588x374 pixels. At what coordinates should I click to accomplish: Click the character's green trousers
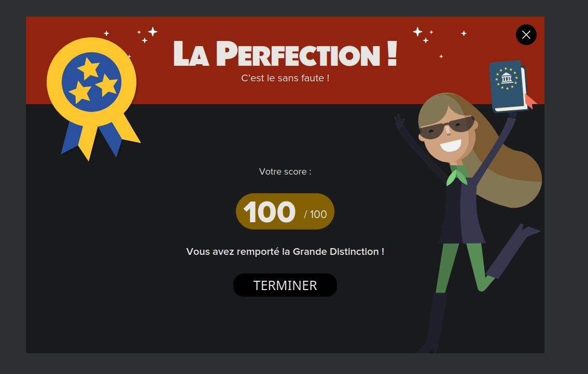464,267
